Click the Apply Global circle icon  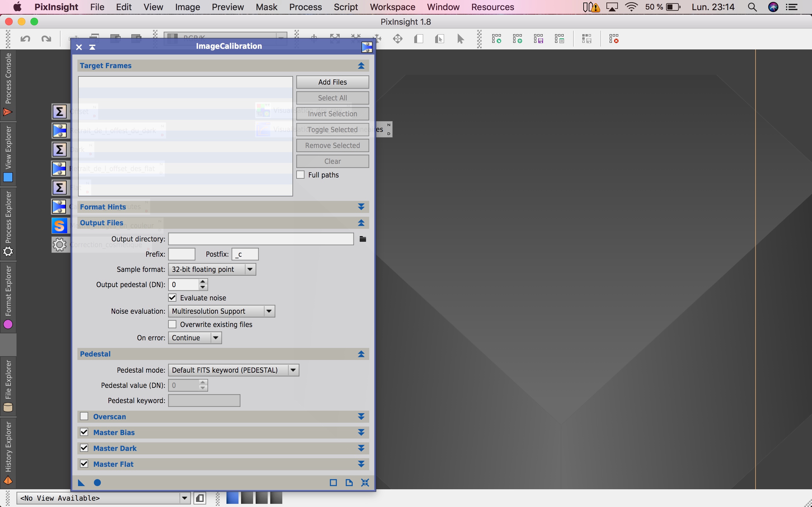pos(97,483)
